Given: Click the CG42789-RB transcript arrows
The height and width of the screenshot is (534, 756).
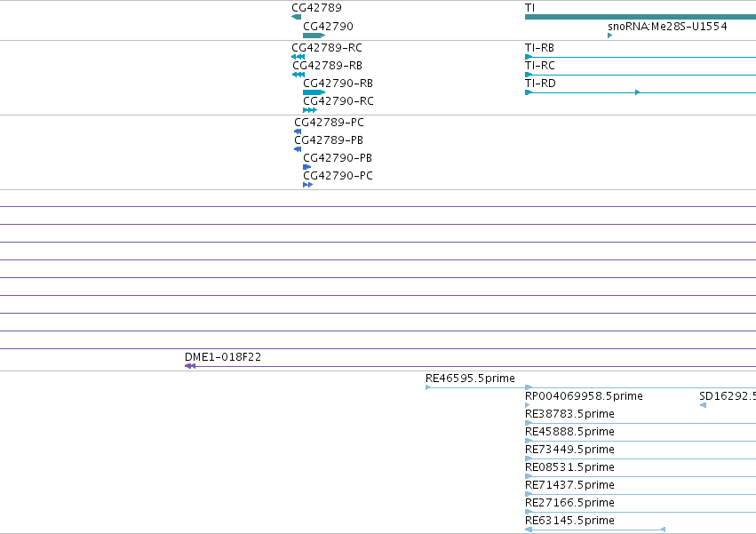Looking at the screenshot, I should [x=298, y=75].
